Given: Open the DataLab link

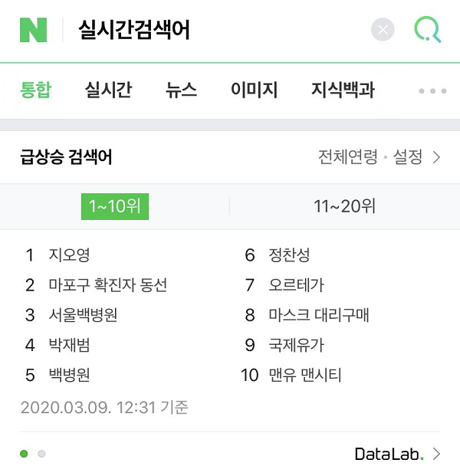Looking at the screenshot, I should [389, 454].
